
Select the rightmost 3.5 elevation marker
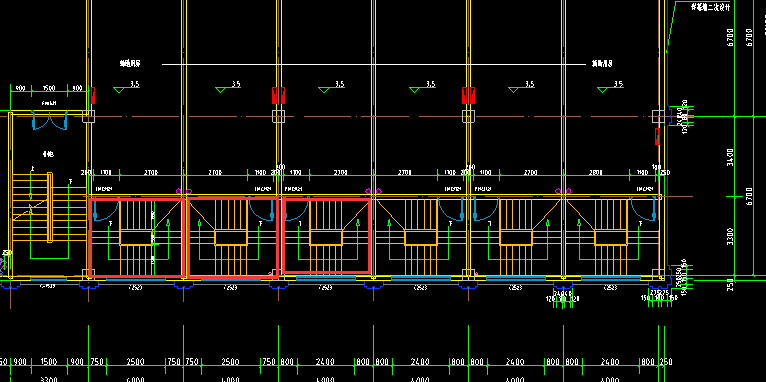click(x=611, y=87)
